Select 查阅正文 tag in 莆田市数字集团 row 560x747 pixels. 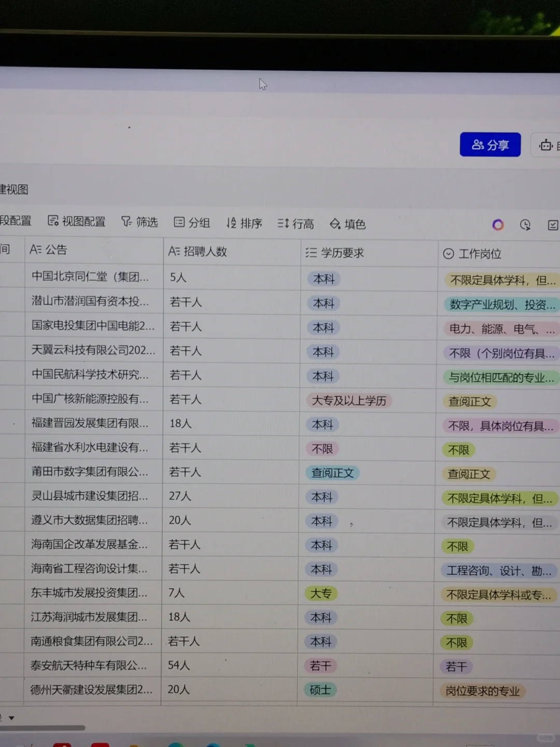click(332, 473)
